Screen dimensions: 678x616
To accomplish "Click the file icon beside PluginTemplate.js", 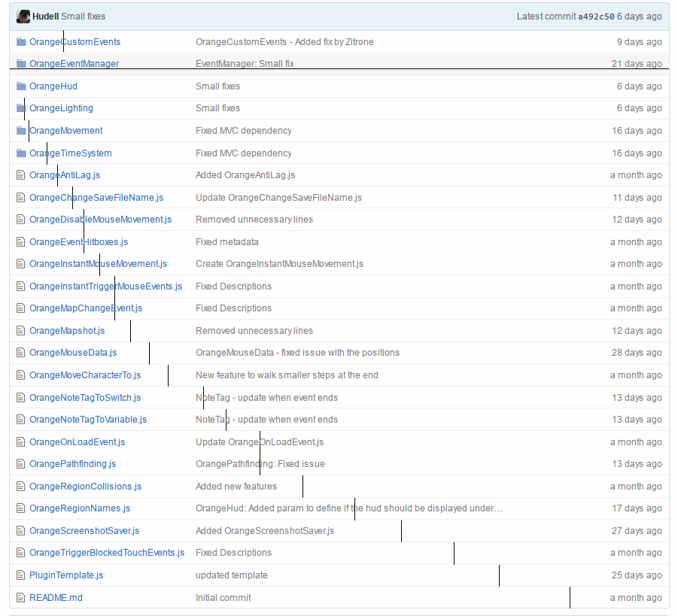I will coord(20,575).
